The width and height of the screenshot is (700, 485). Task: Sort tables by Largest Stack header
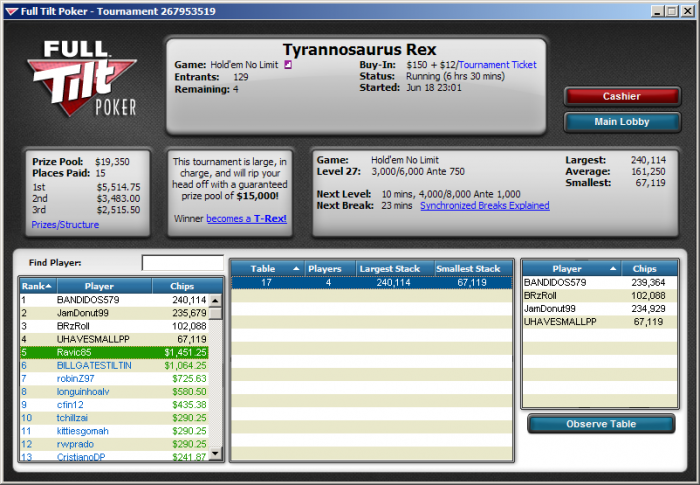(x=395, y=269)
